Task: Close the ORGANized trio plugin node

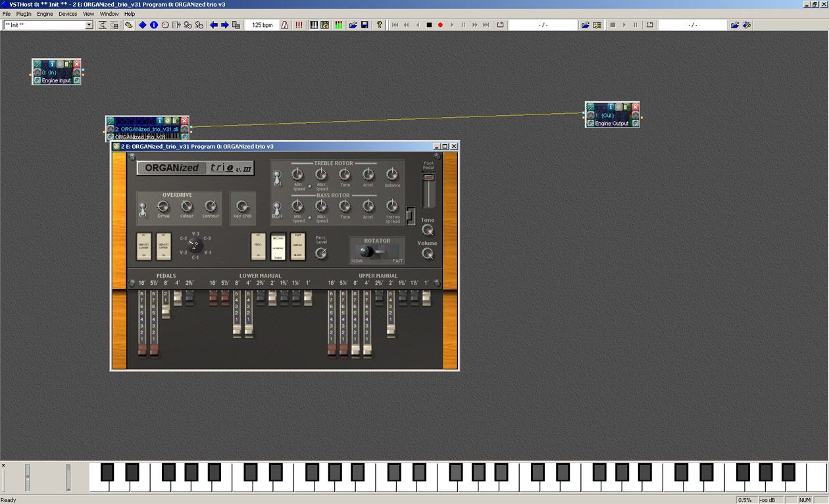Action: pos(184,121)
